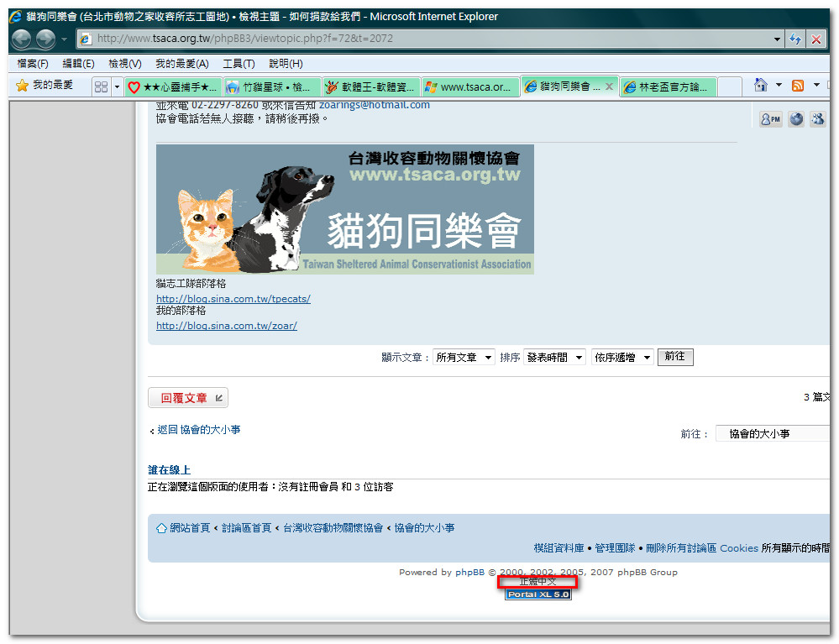Open the 協會的大小事 jump-to dropdown
The height and width of the screenshot is (644, 839).
coord(773,434)
